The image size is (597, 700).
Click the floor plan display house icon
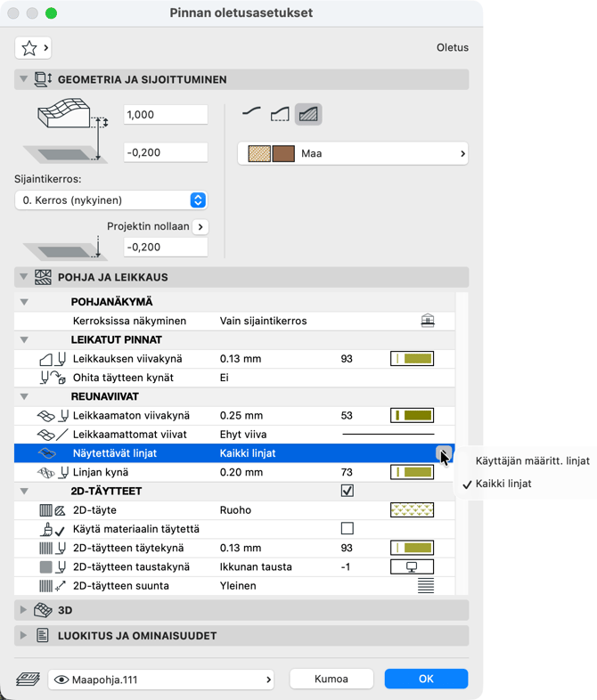click(x=428, y=321)
